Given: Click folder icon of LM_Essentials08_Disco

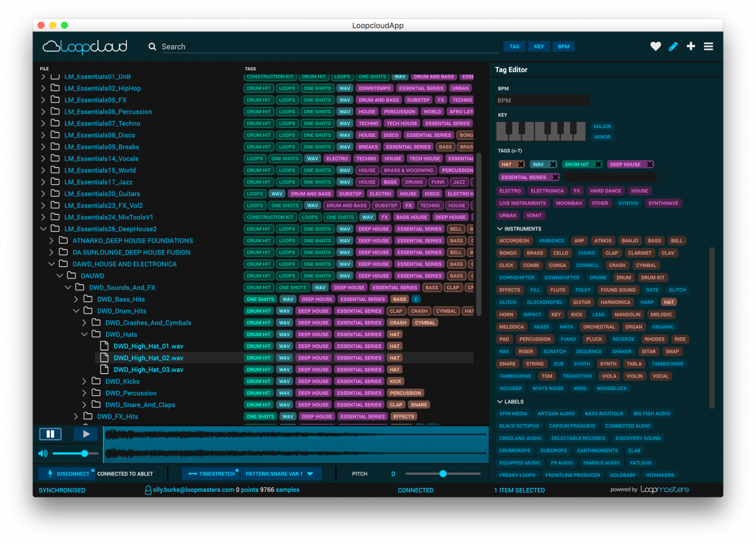Looking at the screenshot, I should [55, 135].
